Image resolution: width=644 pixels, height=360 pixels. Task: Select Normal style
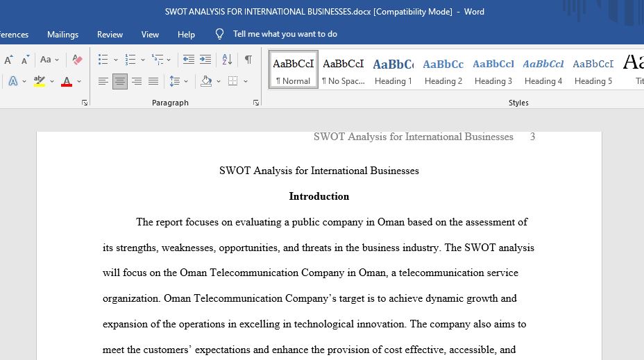[294, 69]
